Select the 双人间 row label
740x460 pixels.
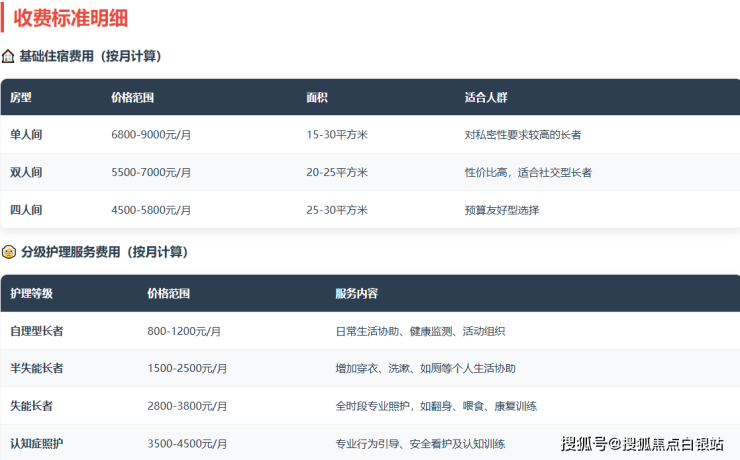click(26, 172)
